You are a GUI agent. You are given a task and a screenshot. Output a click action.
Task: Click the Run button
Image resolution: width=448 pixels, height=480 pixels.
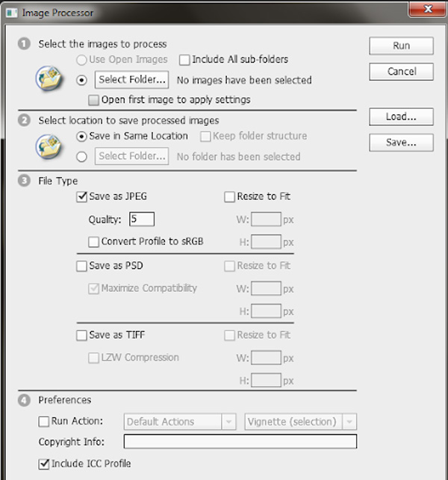tap(401, 46)
